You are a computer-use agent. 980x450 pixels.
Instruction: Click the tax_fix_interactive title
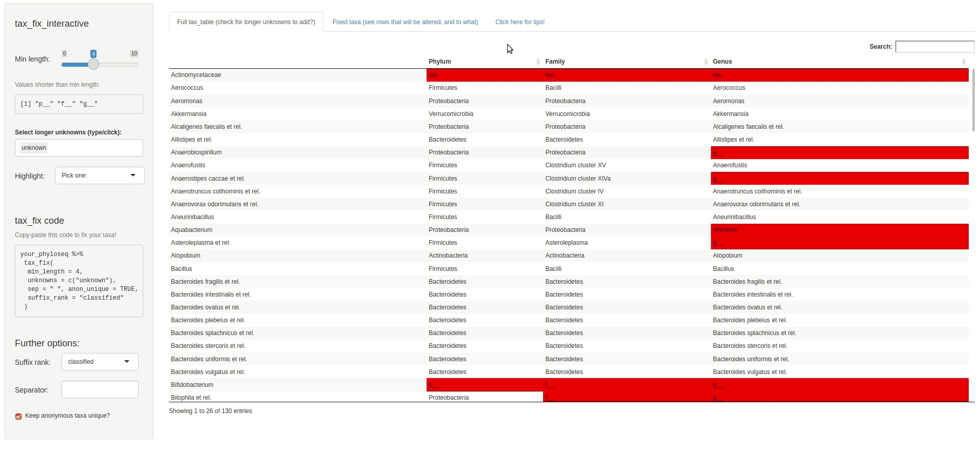coord(52,24)
